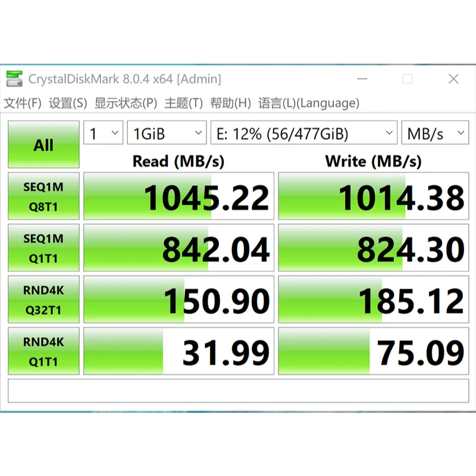The image size is (476, 476).
Task: Click the 1045.22 sequential read result
Action: tap(179, 197)
